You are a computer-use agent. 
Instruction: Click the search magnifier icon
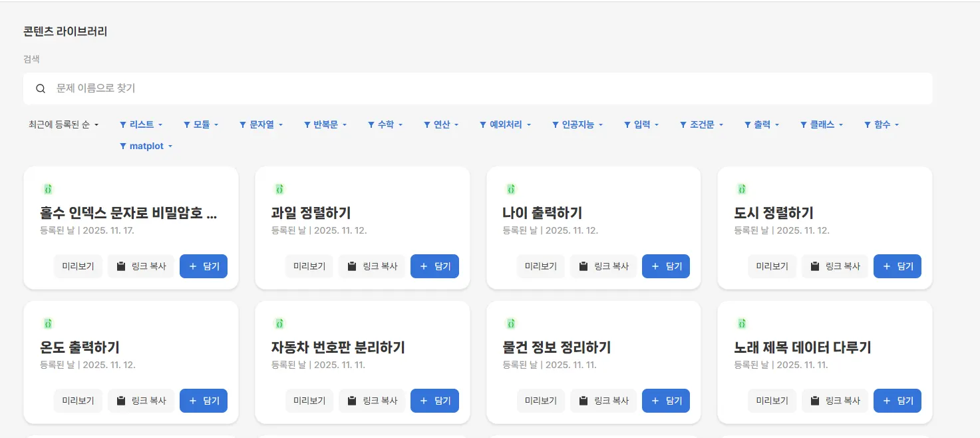tap(41, 89)
